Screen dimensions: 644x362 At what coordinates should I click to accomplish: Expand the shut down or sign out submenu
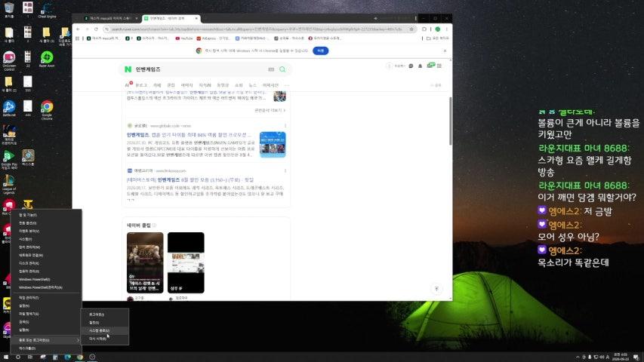pyautogui.click(x=46, y=340)
